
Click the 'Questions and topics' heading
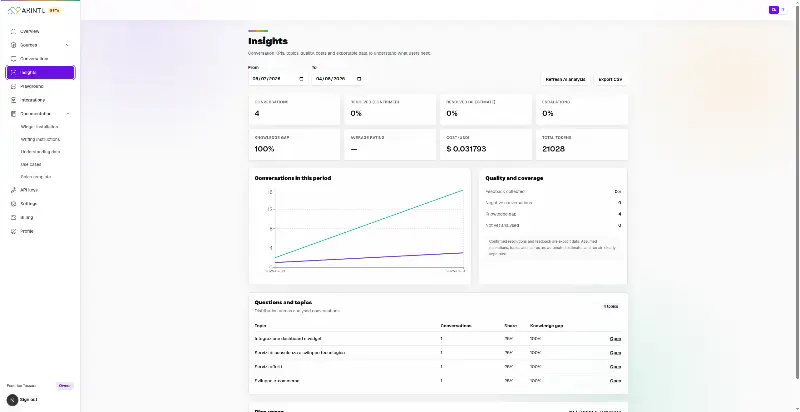tap(283, 302)
